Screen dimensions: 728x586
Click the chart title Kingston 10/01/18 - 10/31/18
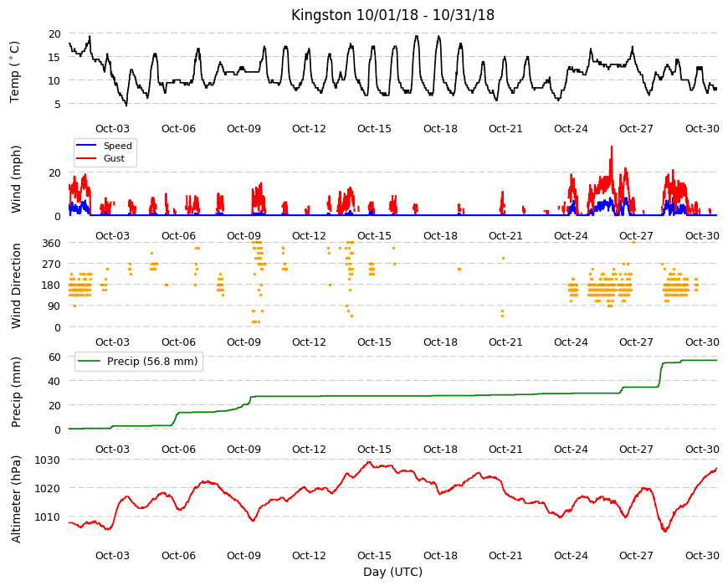pyautogui.click(x=392, y=15)
